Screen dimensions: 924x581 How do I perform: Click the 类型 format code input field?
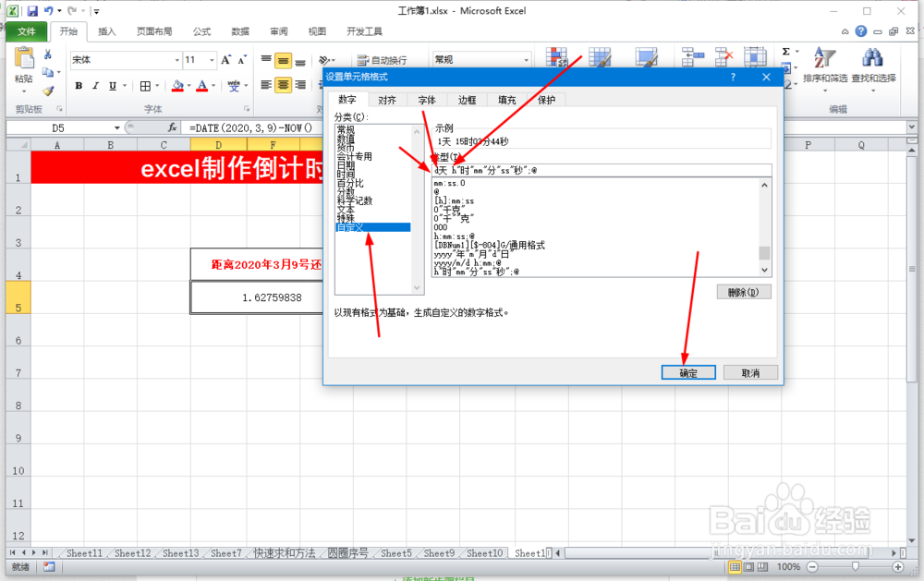pyautogui.click(x=602, y=170)
